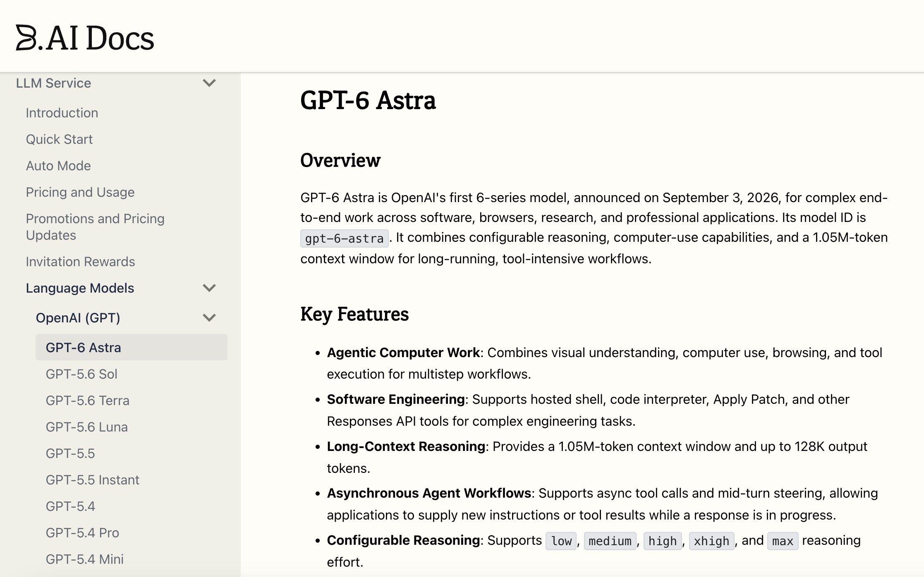Click the 'low' reasoning effort code

point(561,541)
